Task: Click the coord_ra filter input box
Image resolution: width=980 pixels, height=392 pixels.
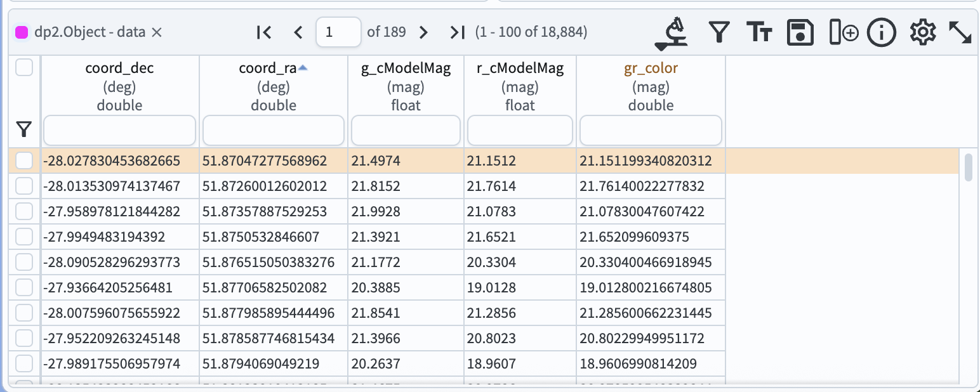Action: pyautogui.click(x=274, y=131)
